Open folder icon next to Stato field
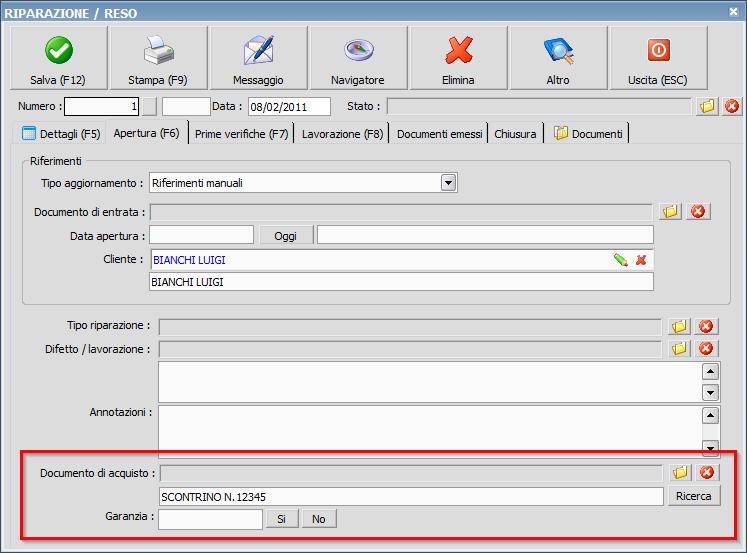The height and width of the screenshot is (553, 747). (707, 106)
